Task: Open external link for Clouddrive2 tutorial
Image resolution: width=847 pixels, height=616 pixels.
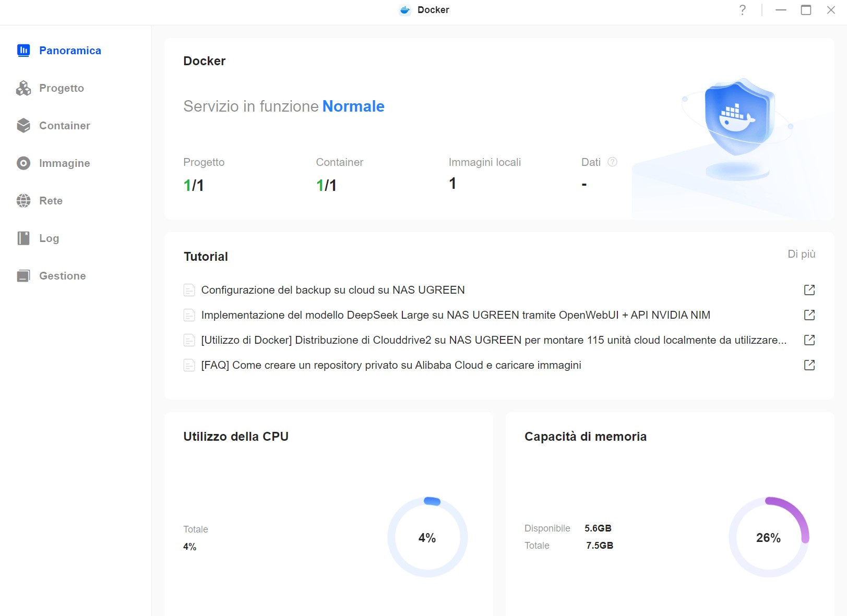Action: [x=809, y=340]
